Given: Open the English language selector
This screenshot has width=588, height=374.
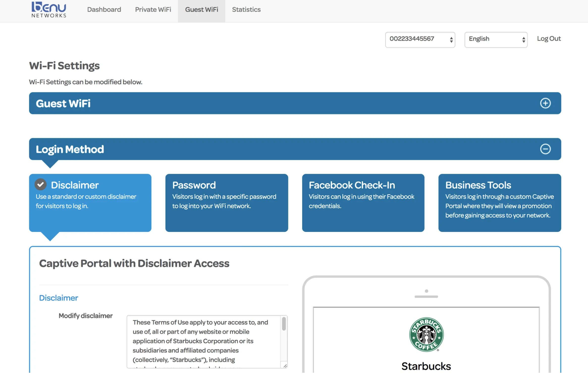Looking at the screenshot, I should click(495, 39).
